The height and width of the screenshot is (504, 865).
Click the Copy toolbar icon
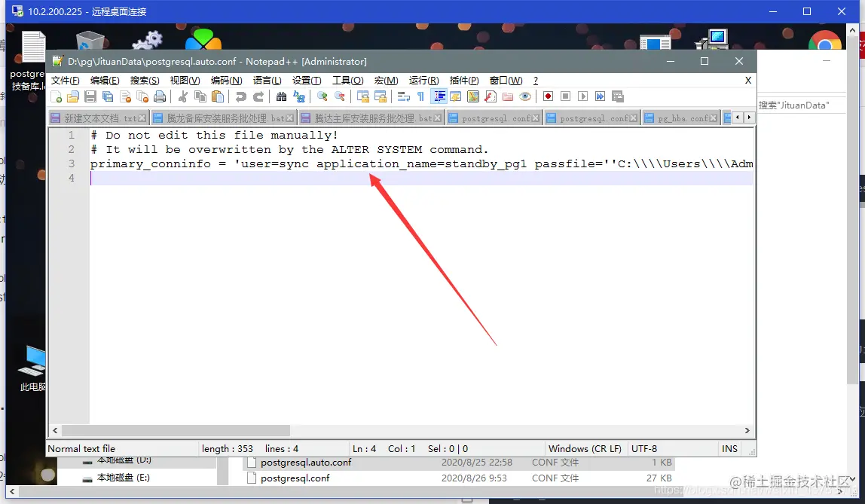200,97
